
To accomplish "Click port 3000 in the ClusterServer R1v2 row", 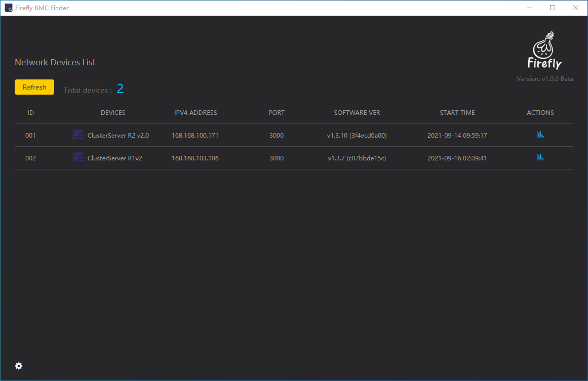I will (x=277, y=158).
